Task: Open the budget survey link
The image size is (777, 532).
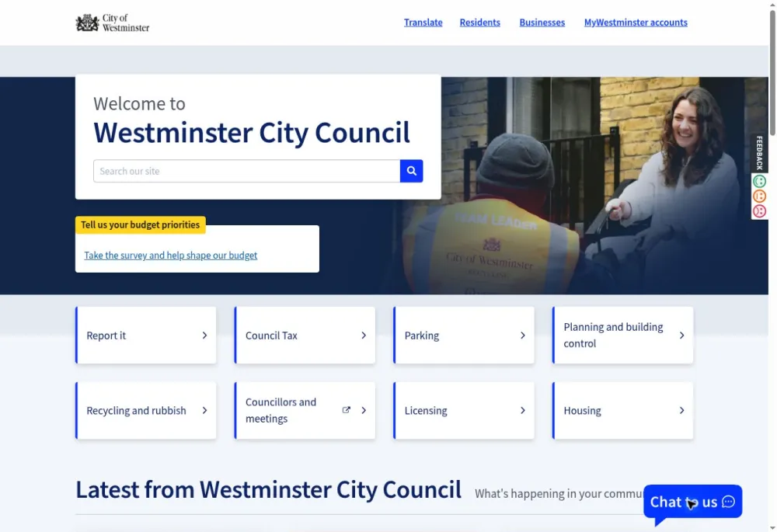Action: pos(170,255)
